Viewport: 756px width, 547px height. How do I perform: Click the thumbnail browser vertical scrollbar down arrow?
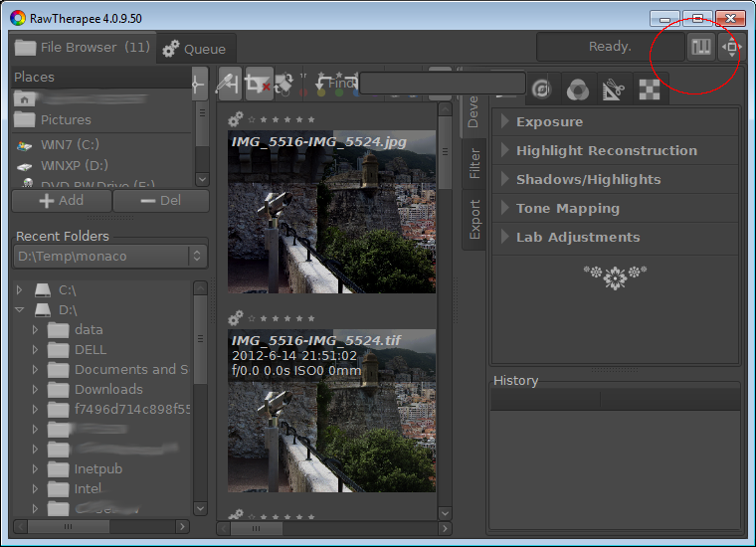pos(445,513)
